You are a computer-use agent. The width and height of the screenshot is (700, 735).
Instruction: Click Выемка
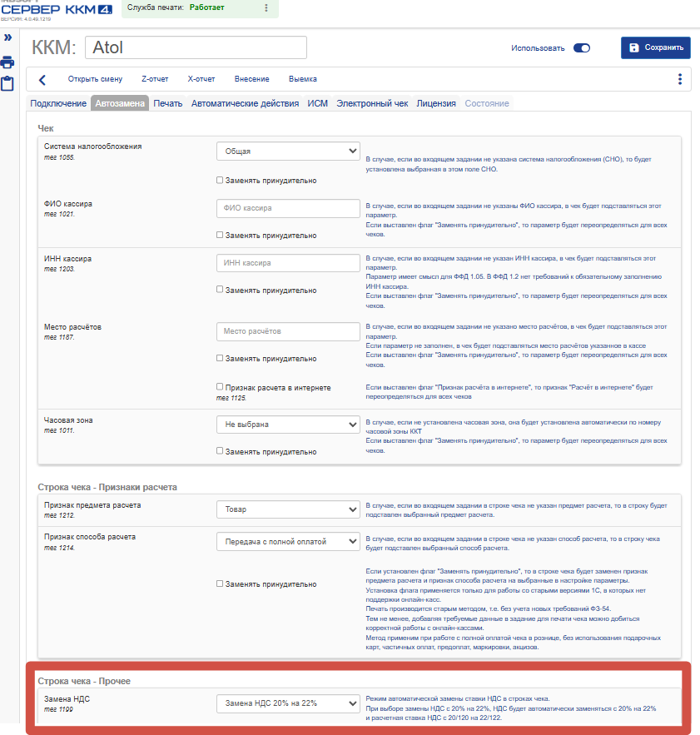point(303,79)
